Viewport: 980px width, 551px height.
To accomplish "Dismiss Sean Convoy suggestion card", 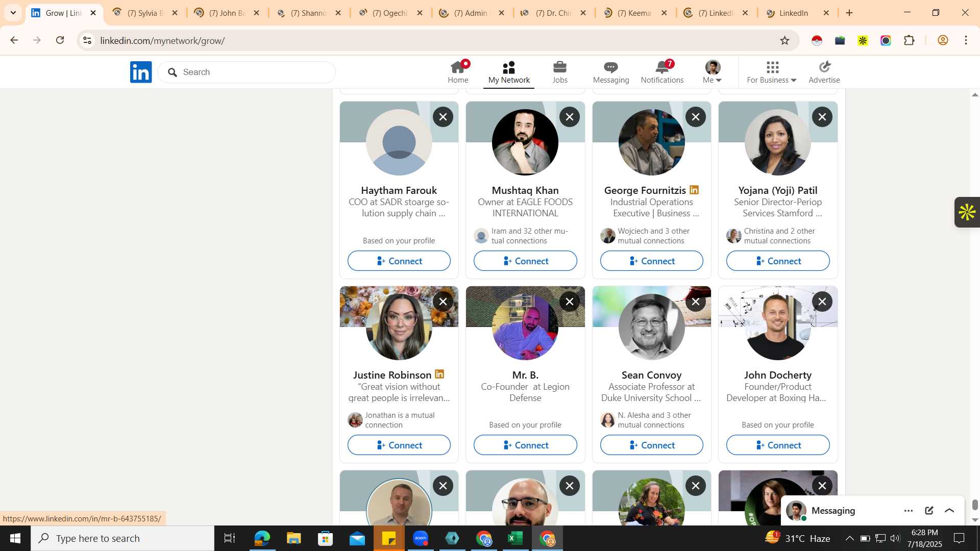I will pyautogui.click(x=696, y=302).
